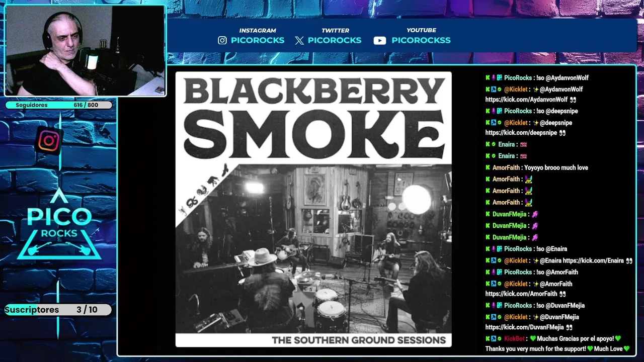
Task: Click the TWITTER heading in the banner
Action: pos(335,31)
